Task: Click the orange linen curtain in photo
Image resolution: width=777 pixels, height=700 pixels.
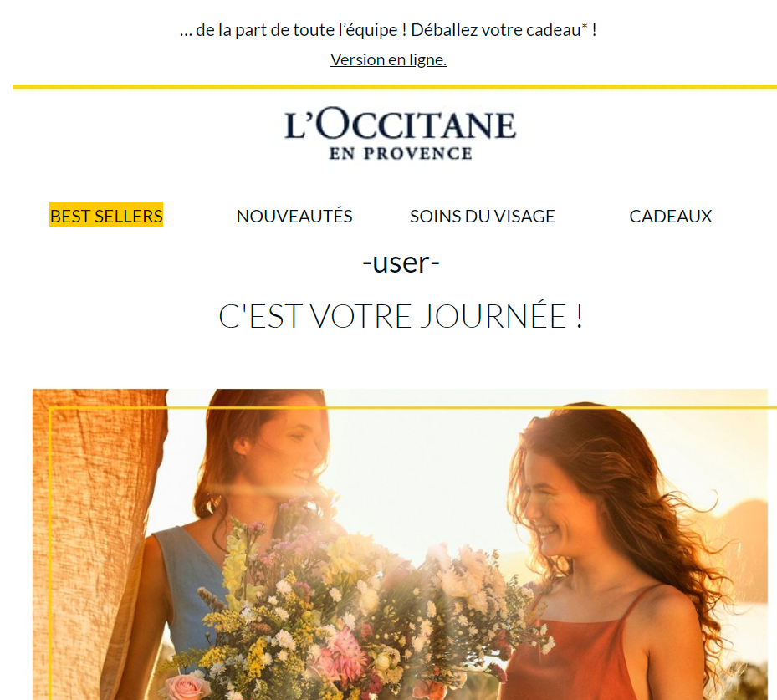Action: pos(95,520)
